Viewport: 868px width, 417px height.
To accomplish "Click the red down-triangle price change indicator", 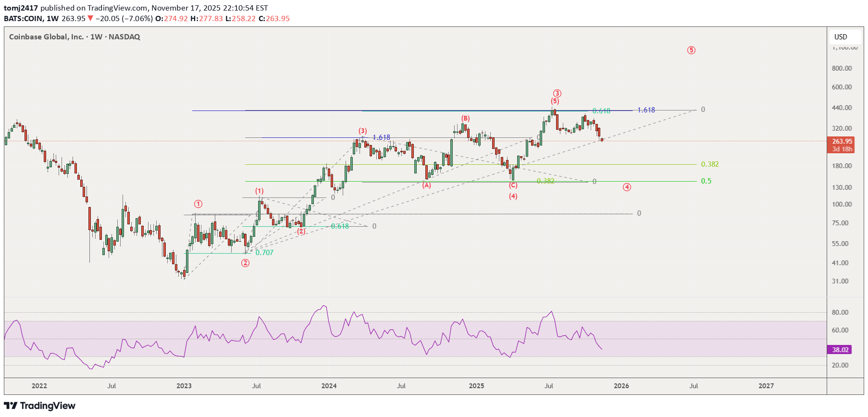I will (90, 18).
